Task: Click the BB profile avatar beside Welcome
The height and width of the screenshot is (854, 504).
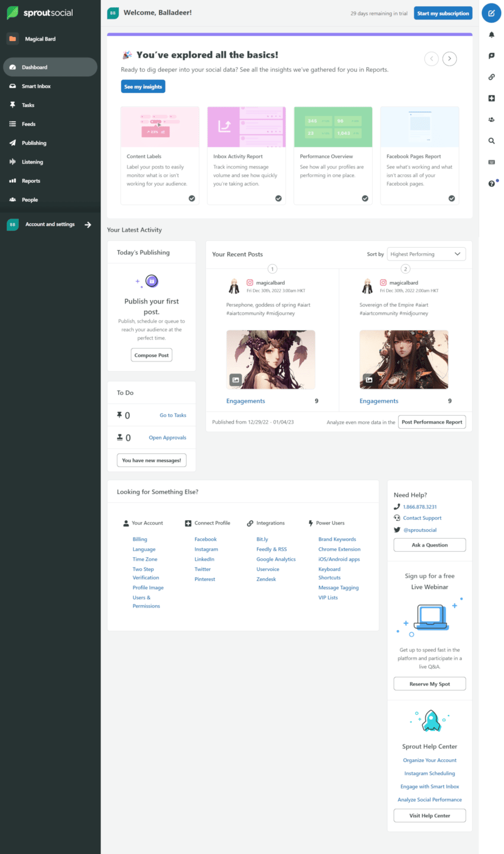Action: coord(113,13)
